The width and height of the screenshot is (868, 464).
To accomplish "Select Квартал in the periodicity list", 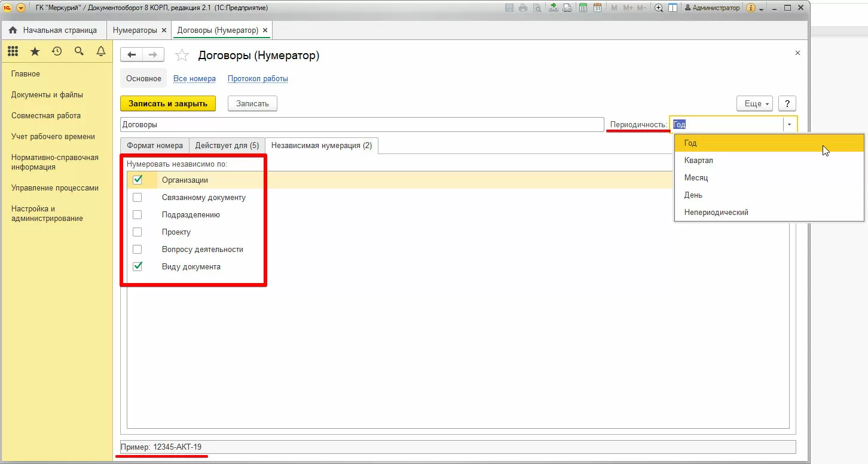I will [769, 160].
